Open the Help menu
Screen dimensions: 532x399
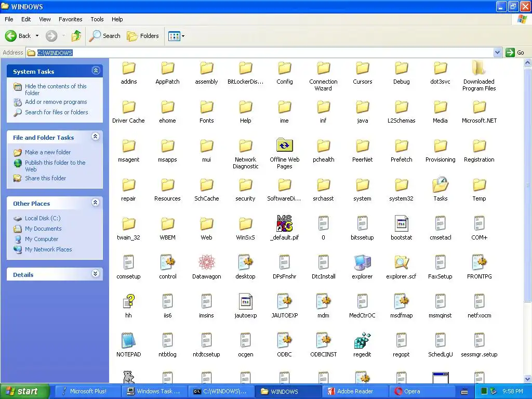coord(117,19)
